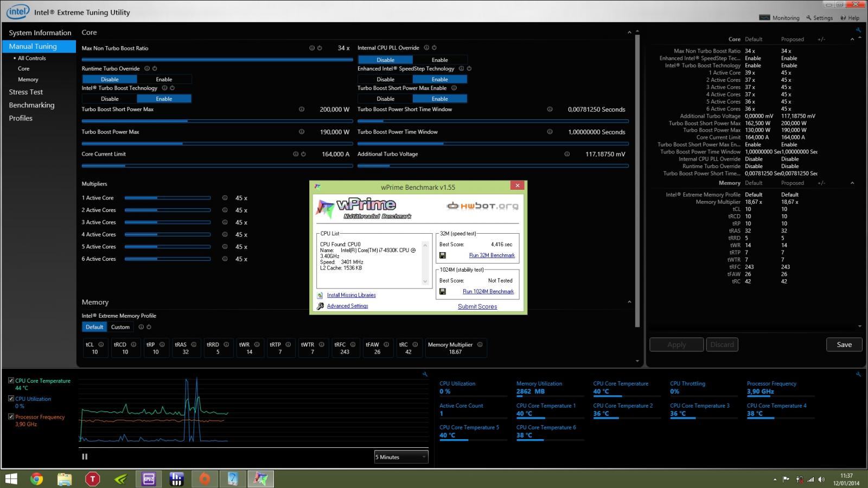
Task: Set Runtime Turbo Override to Enable
Action: pos(164,79)
